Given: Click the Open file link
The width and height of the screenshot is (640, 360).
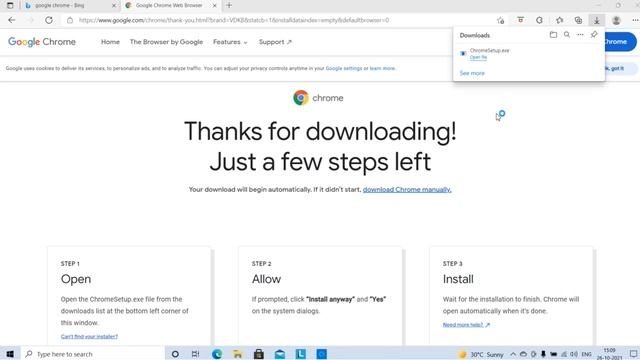Looking at the screenshot, I should 478,58.
